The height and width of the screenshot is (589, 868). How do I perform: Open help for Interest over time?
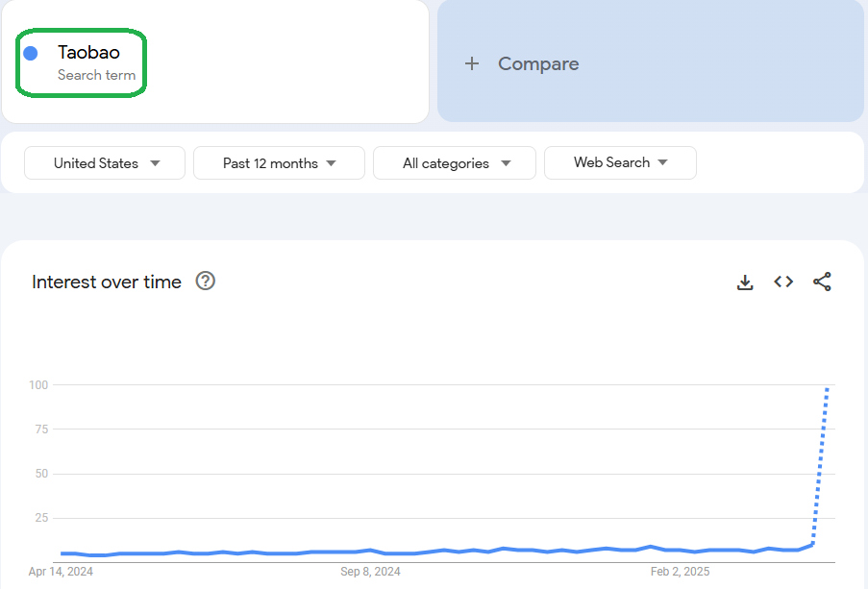coord(206,282)
